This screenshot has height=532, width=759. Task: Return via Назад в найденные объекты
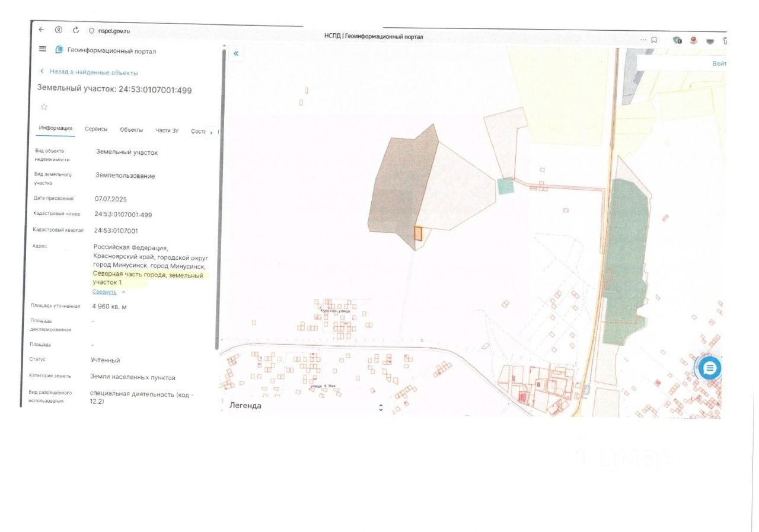click(89, 72)
